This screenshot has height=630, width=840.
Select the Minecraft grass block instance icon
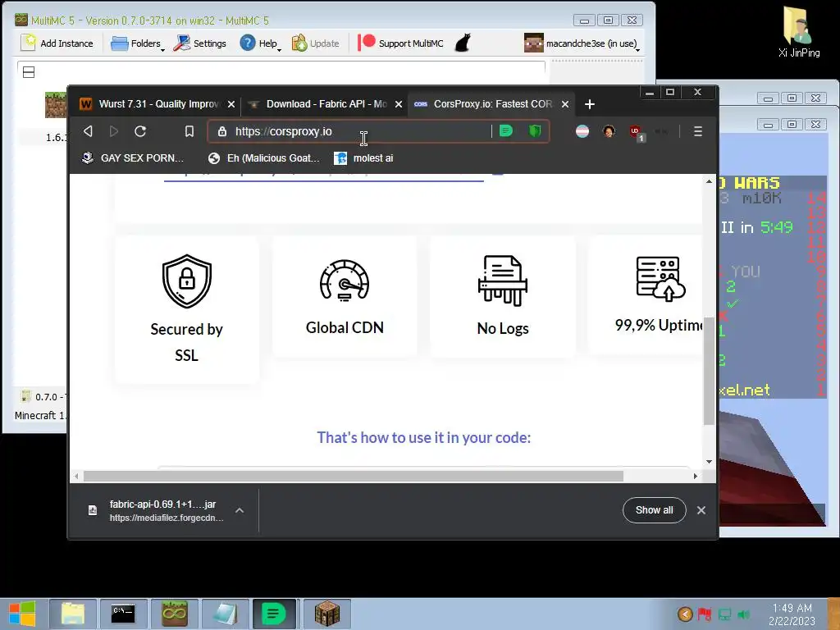point(56,104)
